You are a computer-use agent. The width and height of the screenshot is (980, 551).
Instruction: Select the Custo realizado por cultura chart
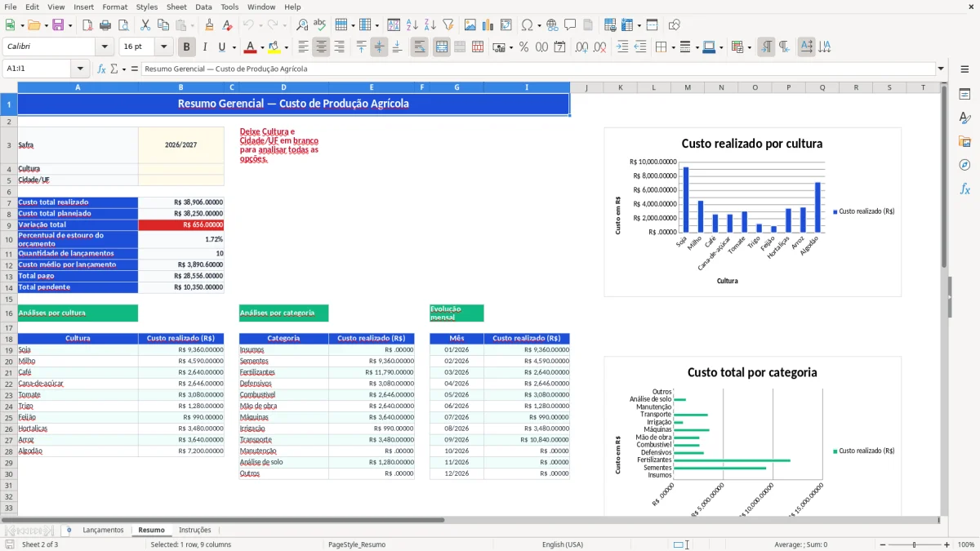[x=752, y=211]
